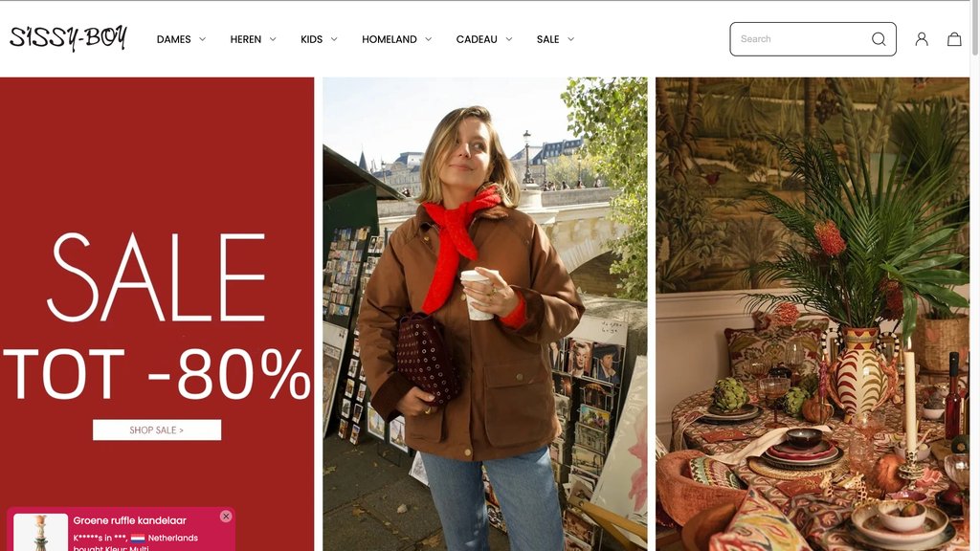The image size is (980, 551).
Task: Focus the Search input field
Action: pos(803,38)
